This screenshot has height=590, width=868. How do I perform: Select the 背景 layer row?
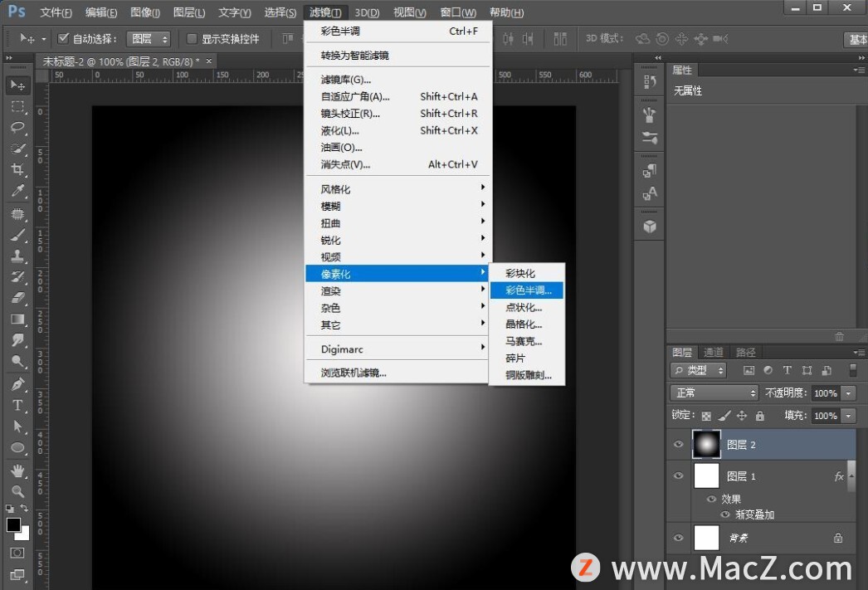click(761, 538)
